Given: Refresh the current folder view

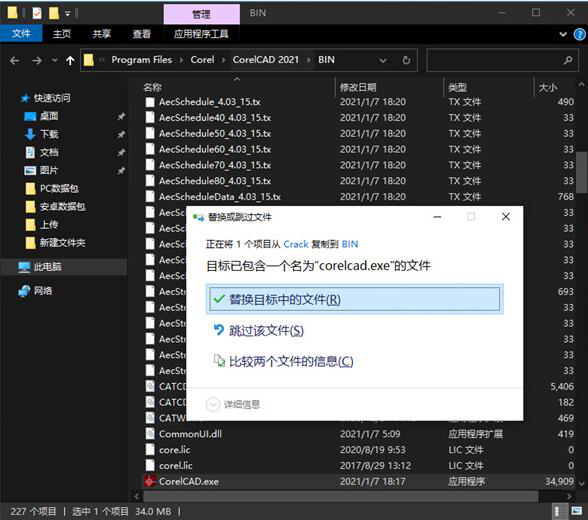Looking at the screenshot, I should pyautogui.click(x=406, y=60).
